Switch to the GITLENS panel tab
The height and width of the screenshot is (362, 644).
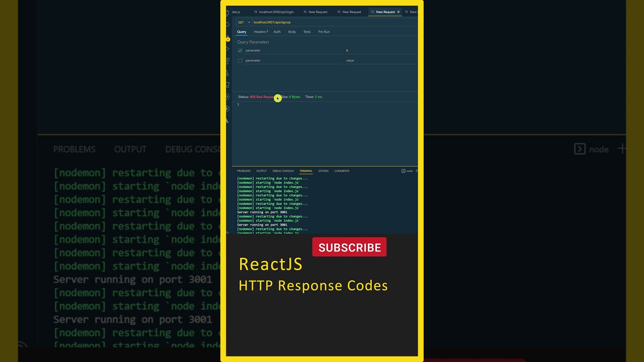tap(324, 171)
